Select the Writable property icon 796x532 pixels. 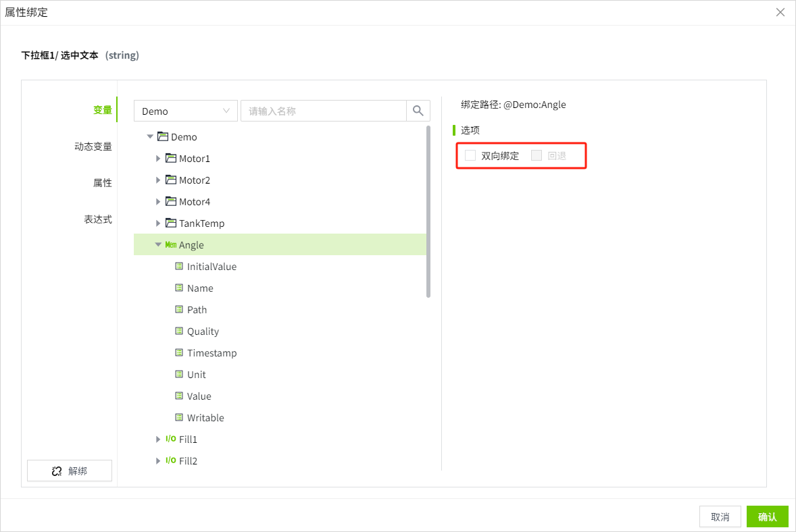click(179, 418)
